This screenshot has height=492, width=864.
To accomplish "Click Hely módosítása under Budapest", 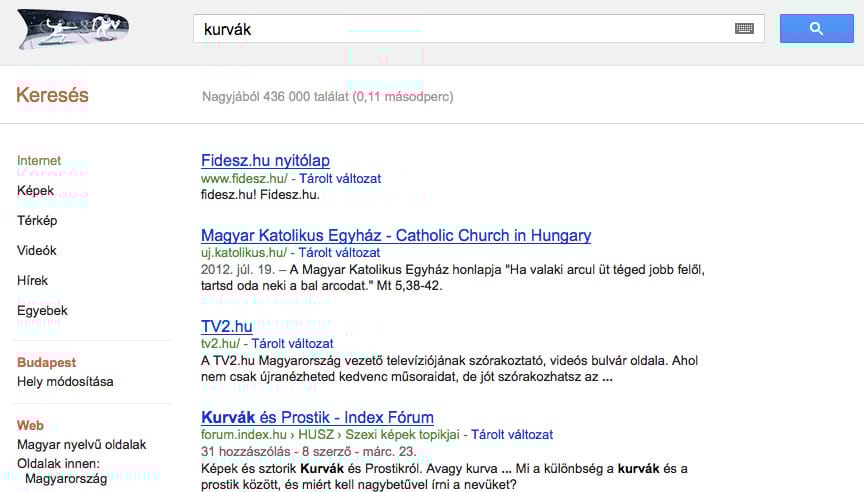I will point(65,382).
